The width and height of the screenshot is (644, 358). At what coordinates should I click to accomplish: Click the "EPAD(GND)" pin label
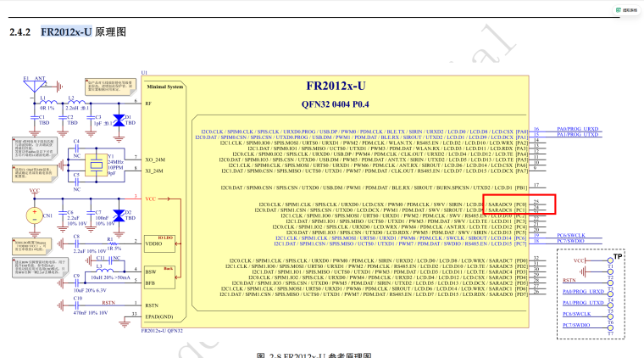tap(159, 317)
